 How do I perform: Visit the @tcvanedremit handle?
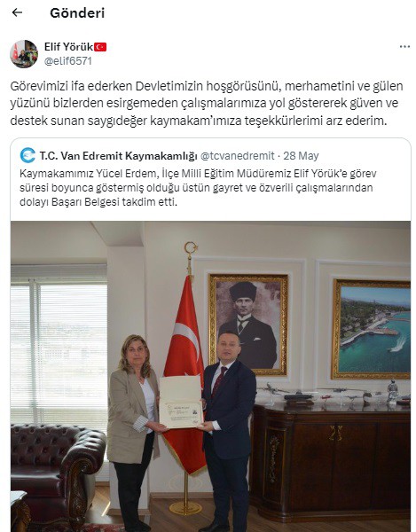(238, 156)
